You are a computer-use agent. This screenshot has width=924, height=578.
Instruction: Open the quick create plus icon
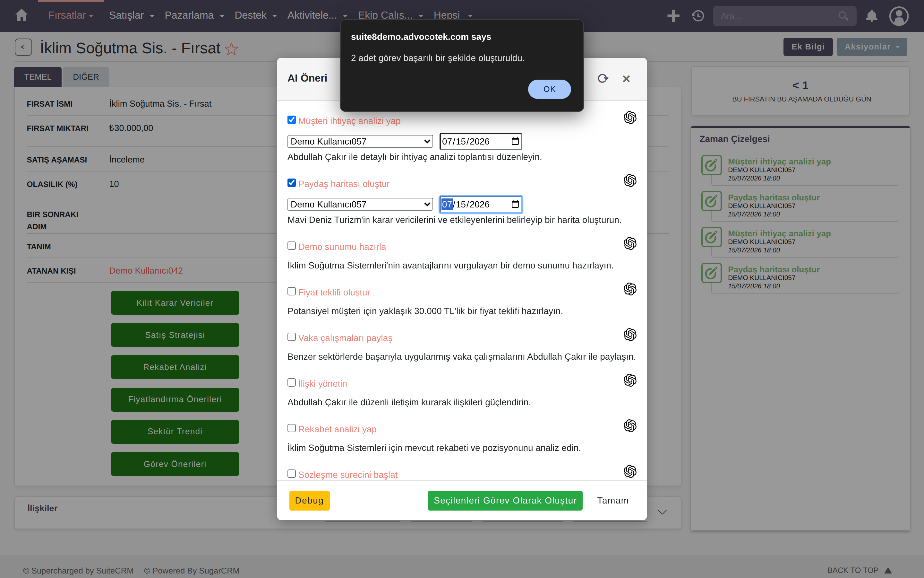tap(673, 16)
